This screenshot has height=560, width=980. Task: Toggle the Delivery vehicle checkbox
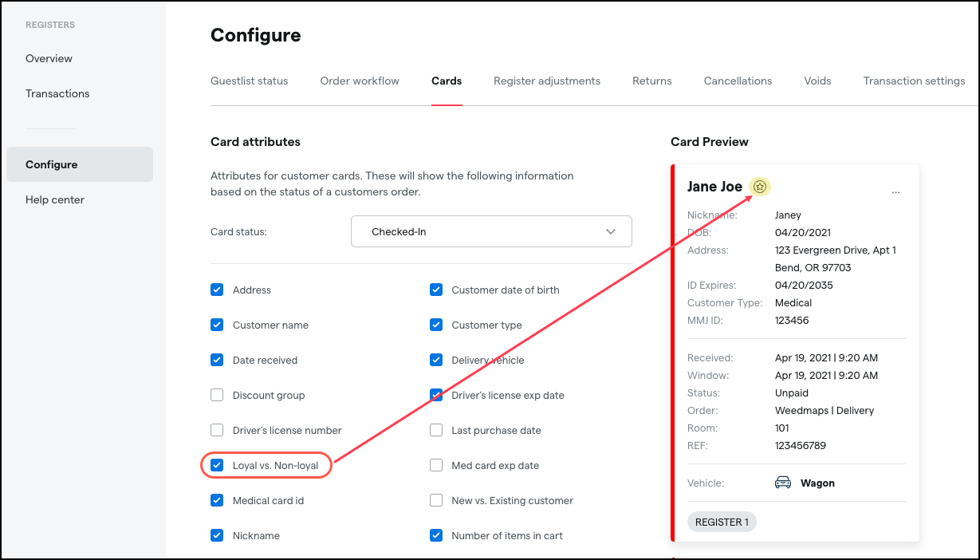coord(436,360)
